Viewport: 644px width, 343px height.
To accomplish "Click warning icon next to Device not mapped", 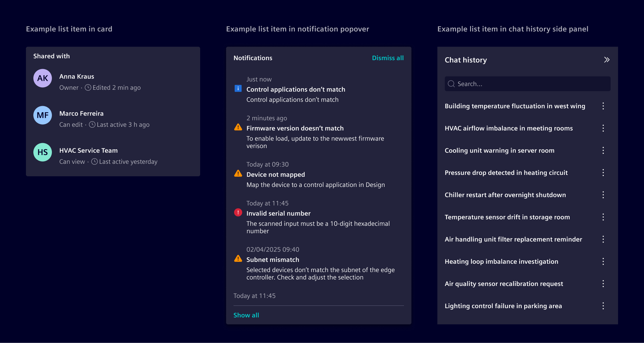I will (238, 173).
